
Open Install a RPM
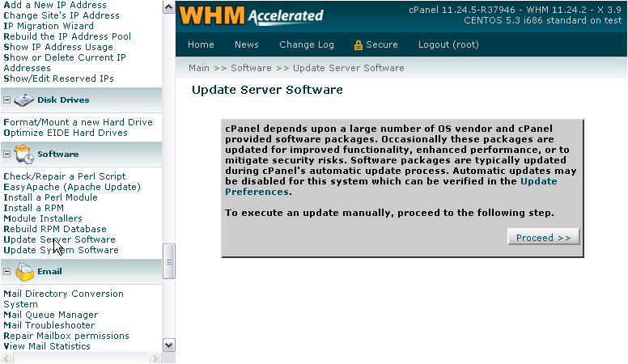(34, 208)
